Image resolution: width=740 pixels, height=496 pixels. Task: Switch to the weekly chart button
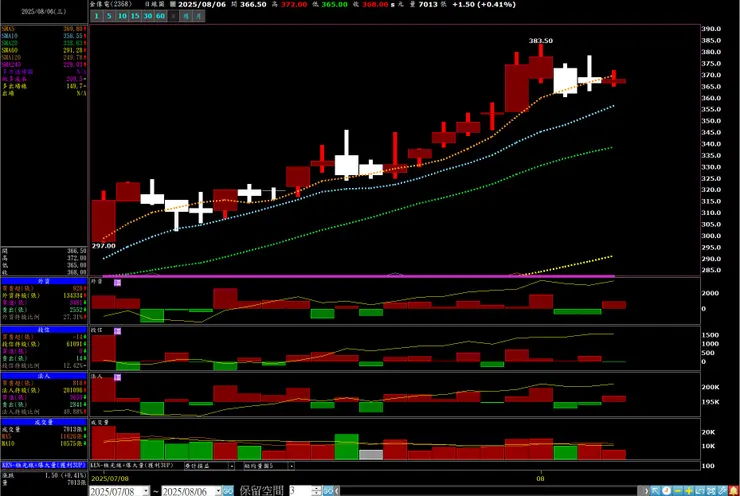pos(186,16)
